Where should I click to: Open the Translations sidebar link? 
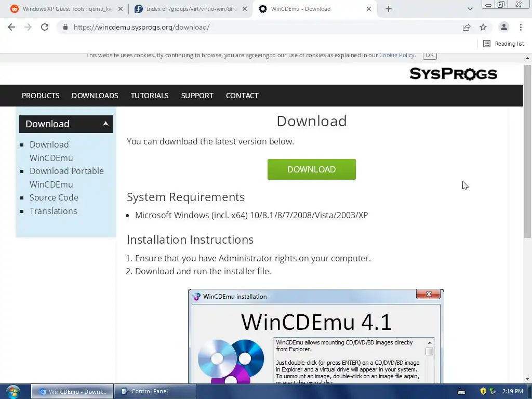[54, 211]
